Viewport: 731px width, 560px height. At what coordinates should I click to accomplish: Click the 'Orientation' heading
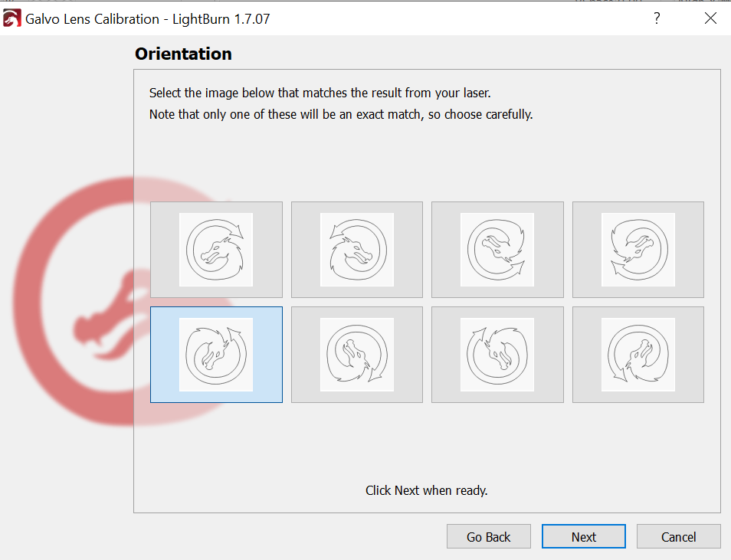pos(183,54)
